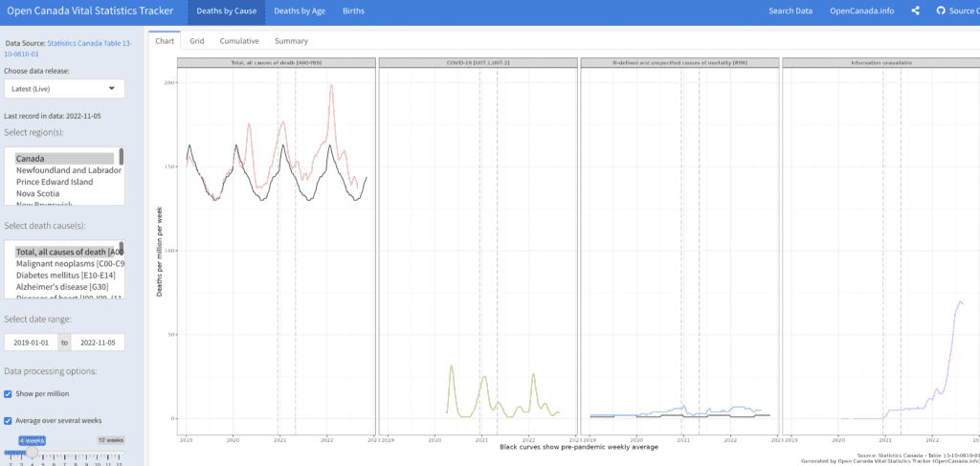Open the data release dropdown
This screenshot has height=466, width=980.
tap(64, 89)
